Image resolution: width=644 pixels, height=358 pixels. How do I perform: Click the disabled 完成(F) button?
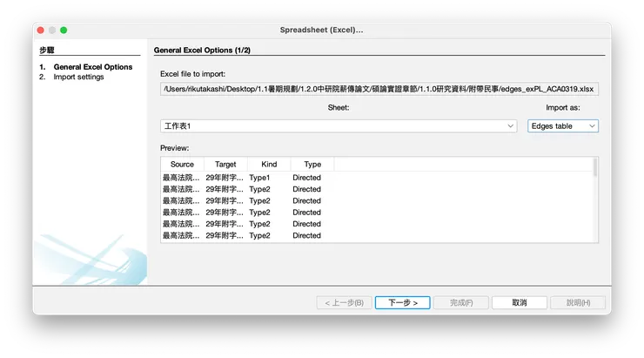[461, 303]
